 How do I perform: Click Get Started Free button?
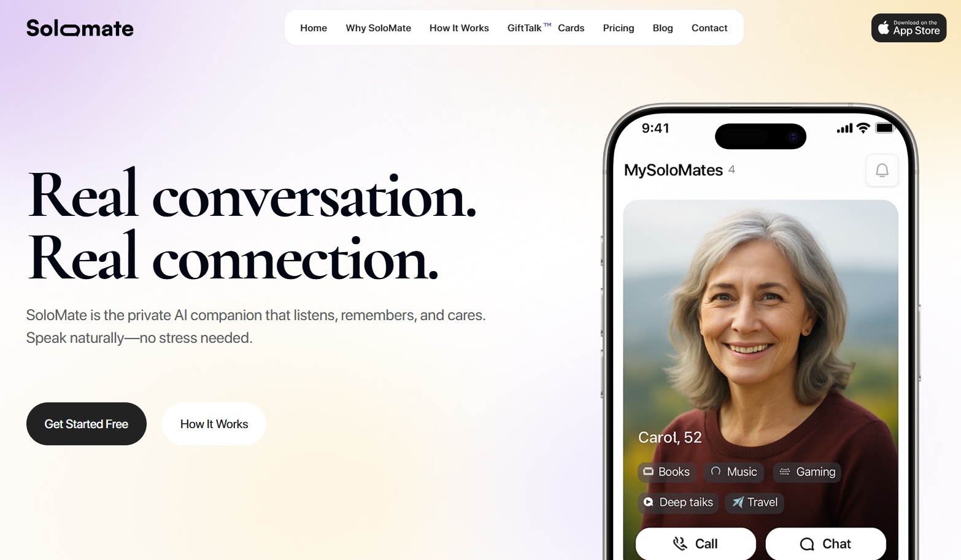[87, 424]
